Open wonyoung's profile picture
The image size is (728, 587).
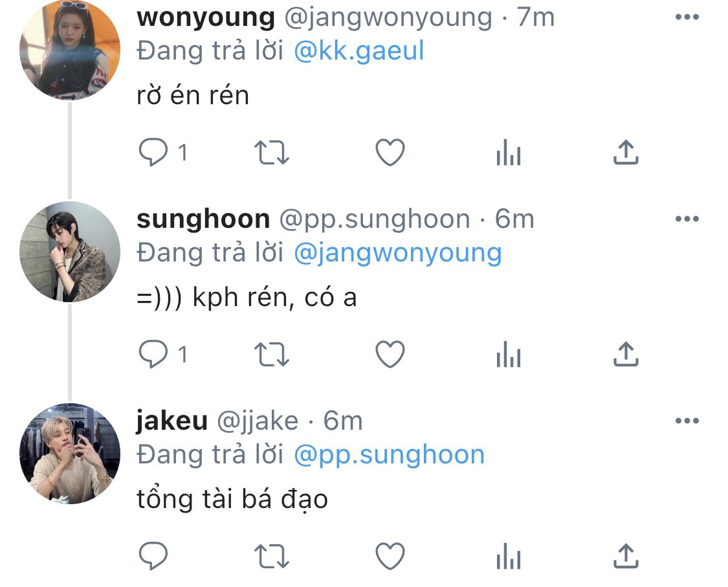[70, 50]
